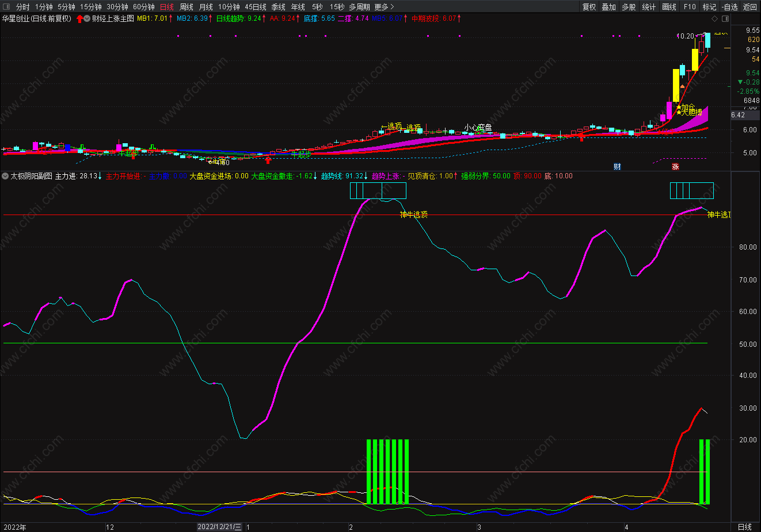Viewport: 761px width, 532px height.
Task: Choose the 15分钟 period
Action: (90, 7)
